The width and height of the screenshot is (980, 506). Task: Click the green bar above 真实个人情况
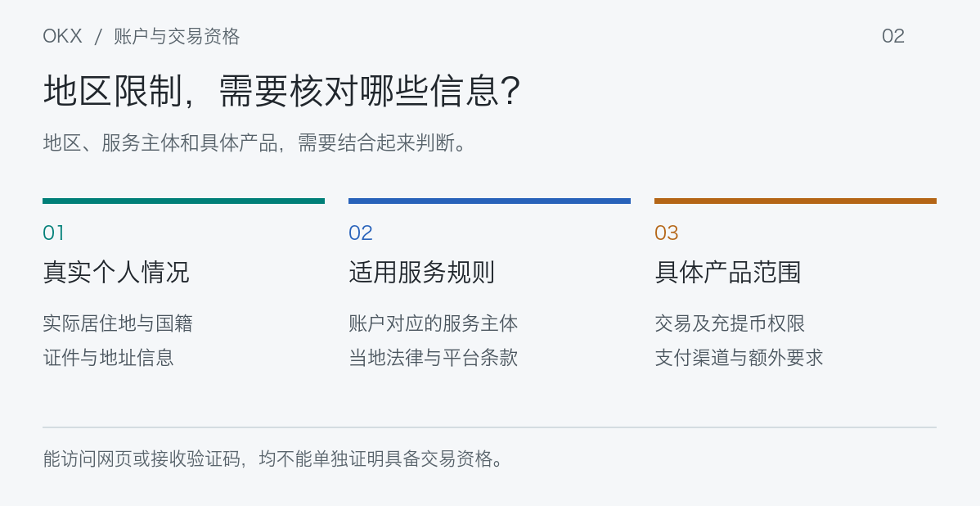(x=184, y=201)
